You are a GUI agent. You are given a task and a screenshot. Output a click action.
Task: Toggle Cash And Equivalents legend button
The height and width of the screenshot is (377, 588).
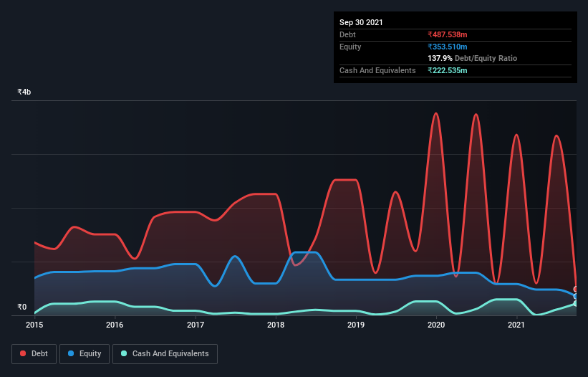point(165,354)
